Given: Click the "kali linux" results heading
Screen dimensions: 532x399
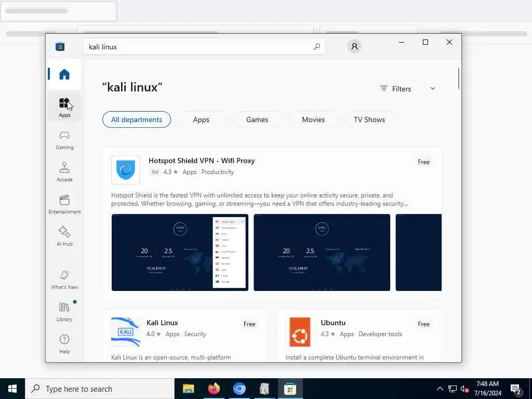Looking at the screenshot, I should tap(132, 87).
